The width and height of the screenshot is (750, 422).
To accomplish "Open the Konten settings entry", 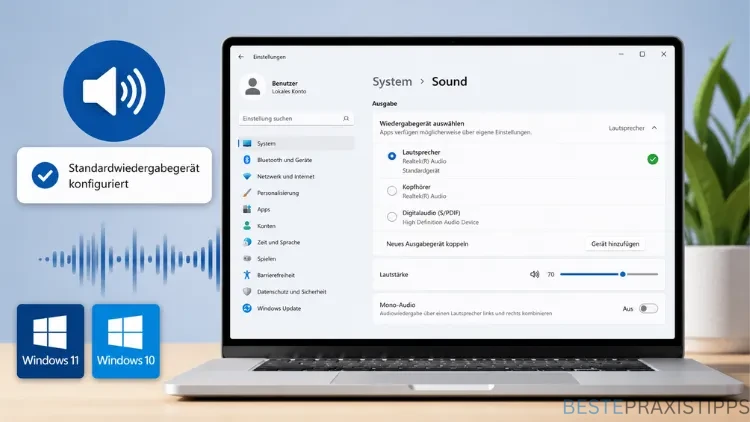I will [266, 226].
